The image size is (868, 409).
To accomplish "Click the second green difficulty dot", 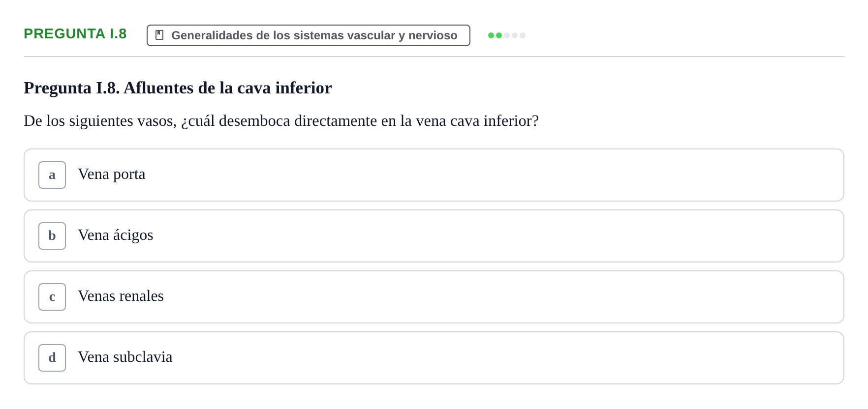I will [499, 35].
